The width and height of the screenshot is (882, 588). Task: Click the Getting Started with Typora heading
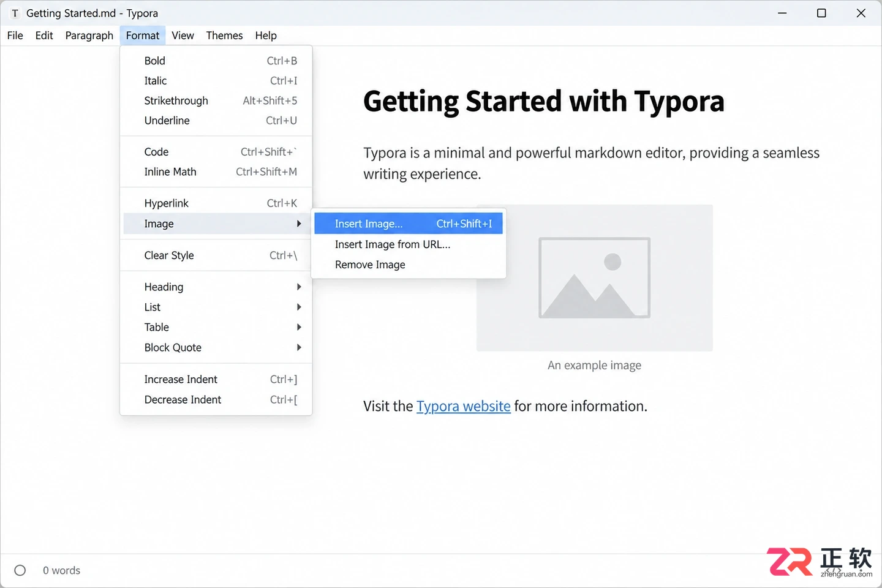[x=543, y=101]
